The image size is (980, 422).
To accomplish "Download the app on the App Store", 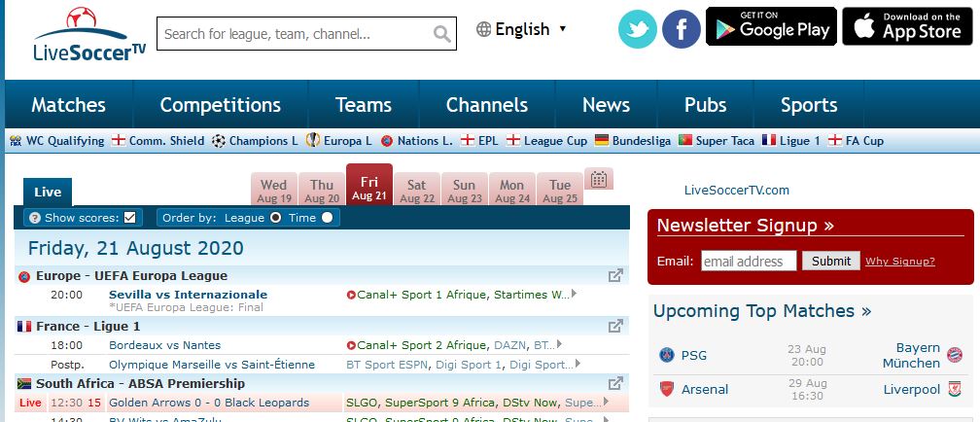I will coord(907,26).
